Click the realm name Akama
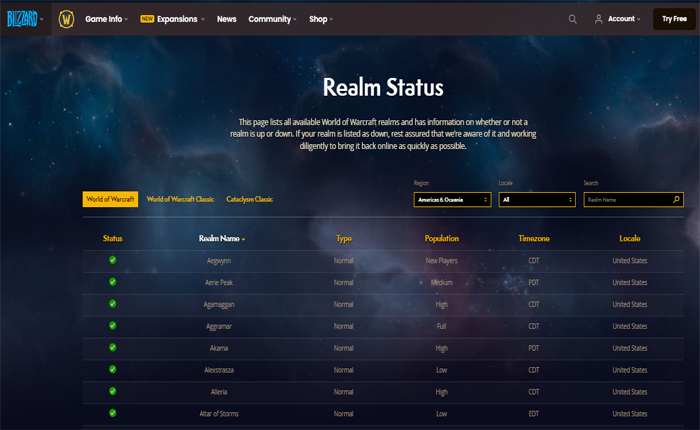This screenshot has width=700, height=430. [x=219, y=348]
